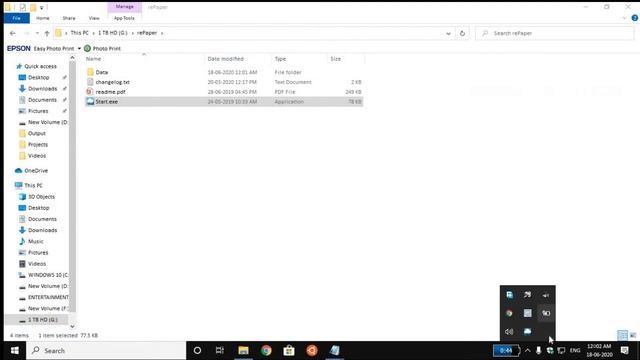Open the App Tools tab

124,18
